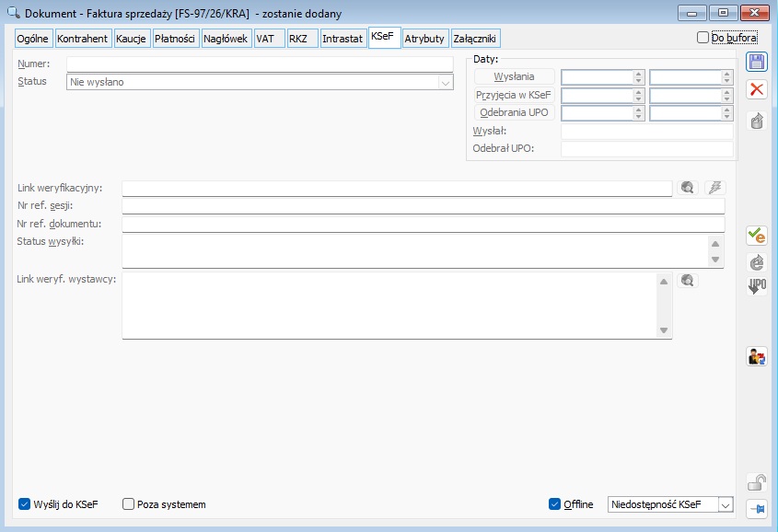The image size is (778, 532).
Task: Click the grey KSeF refresh status icon
Action: click(x=757, y=262)
